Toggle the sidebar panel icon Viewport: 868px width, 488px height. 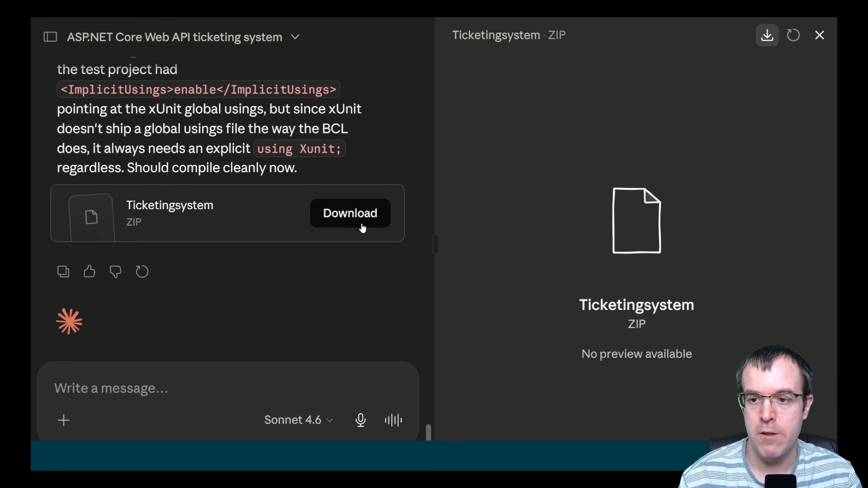(50, 37)
